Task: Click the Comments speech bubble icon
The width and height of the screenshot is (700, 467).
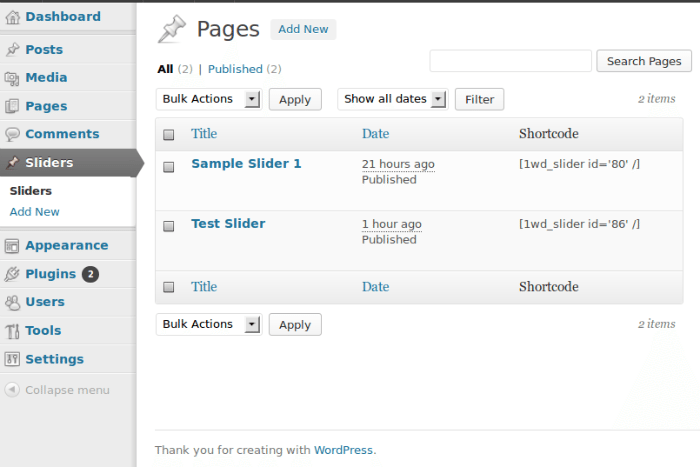Action: tap(12, 134)
